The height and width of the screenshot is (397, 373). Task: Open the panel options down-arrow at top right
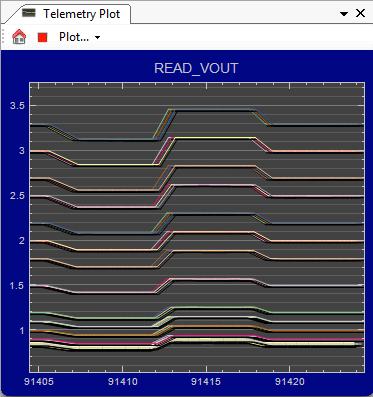pos(344,14)
